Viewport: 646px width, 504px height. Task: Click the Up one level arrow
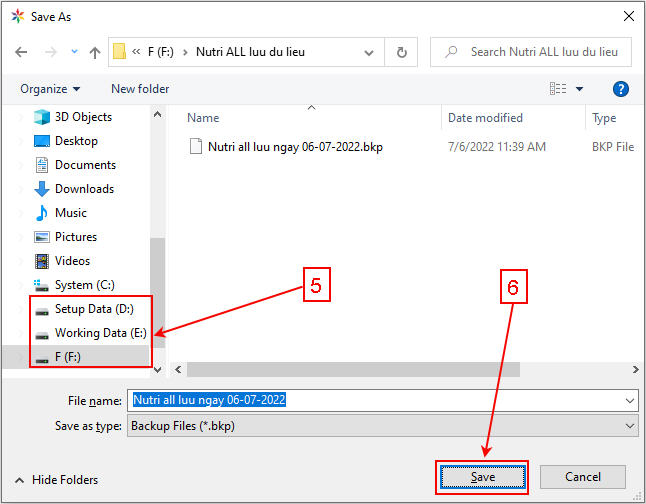[x=95, y=52]
